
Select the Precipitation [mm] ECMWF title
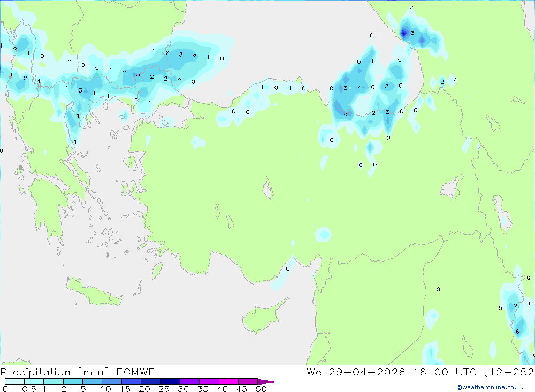click(x=77, y=372)
